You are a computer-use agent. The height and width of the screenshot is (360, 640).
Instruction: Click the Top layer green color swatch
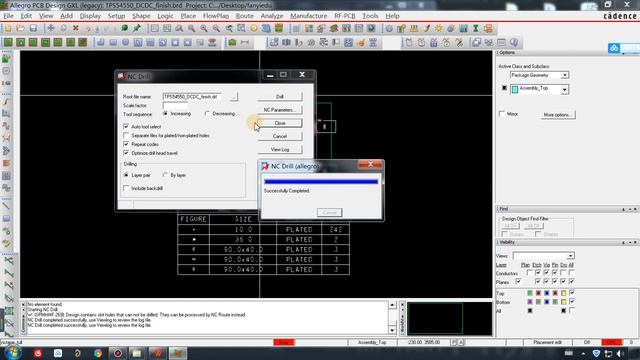(x=530, y=293)
